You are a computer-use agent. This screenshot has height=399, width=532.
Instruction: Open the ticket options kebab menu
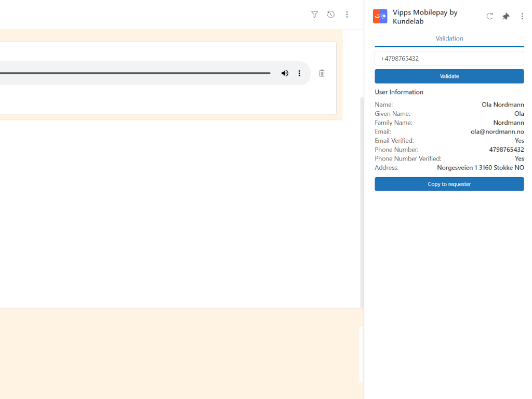click(x=347, y=15)
